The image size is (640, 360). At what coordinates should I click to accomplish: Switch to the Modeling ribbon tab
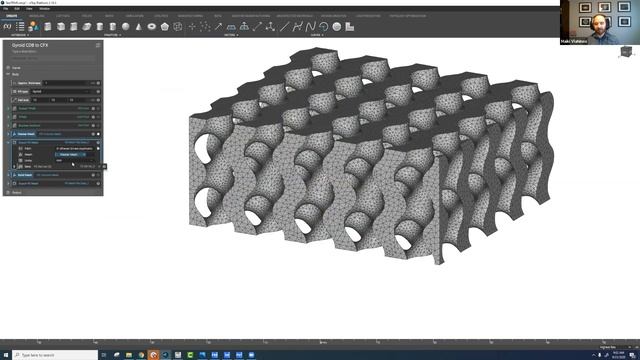37,16
